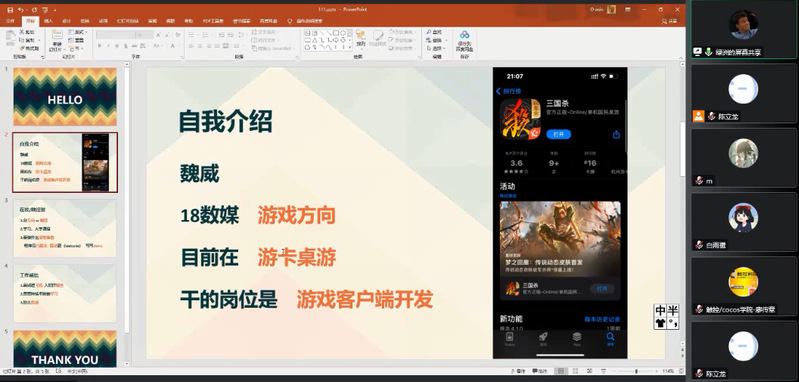Open the Insert ribbon tab
Image resolution: width=799 pixels, height=382 pixels.
coord(48,21)
